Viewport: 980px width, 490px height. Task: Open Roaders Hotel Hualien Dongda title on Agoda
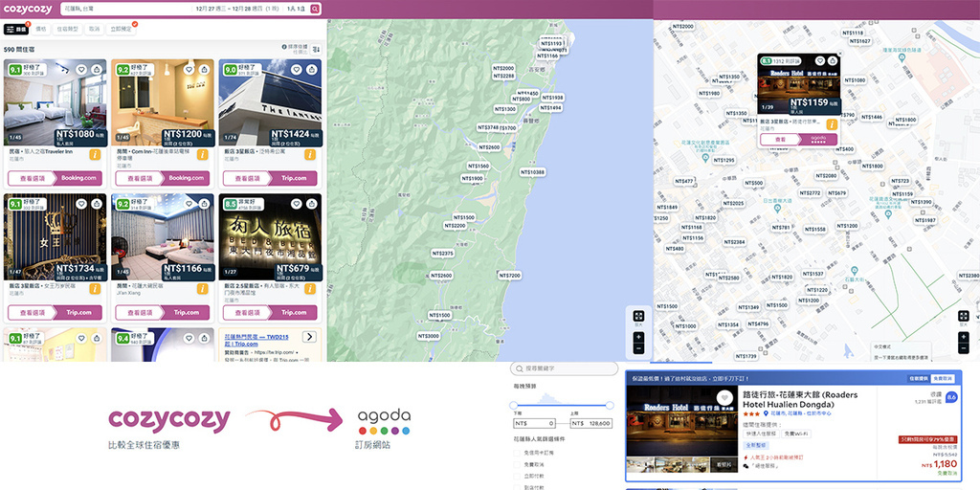799,399
